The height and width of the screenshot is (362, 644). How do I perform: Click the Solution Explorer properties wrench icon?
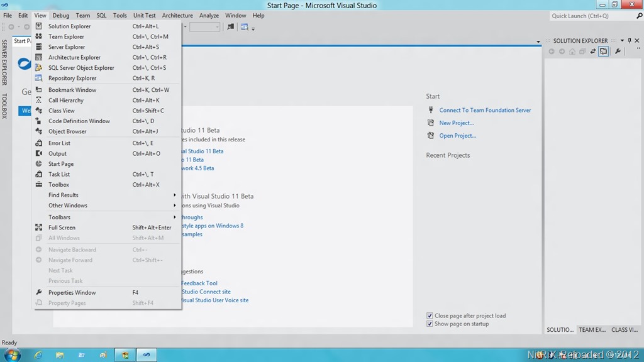tap(618, 52)
